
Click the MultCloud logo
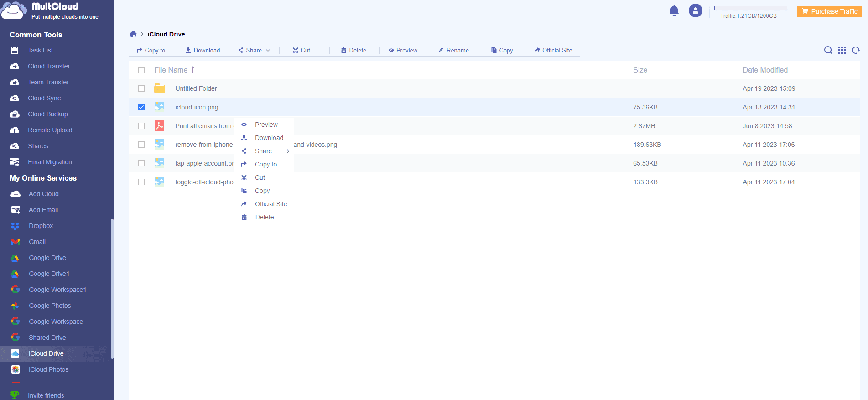click(x=50, y=10)
